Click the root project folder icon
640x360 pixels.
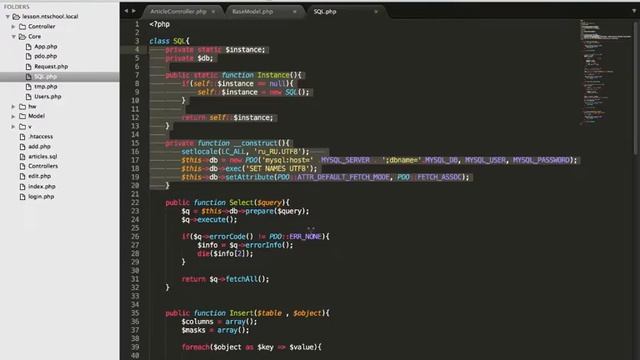[16, 17]
